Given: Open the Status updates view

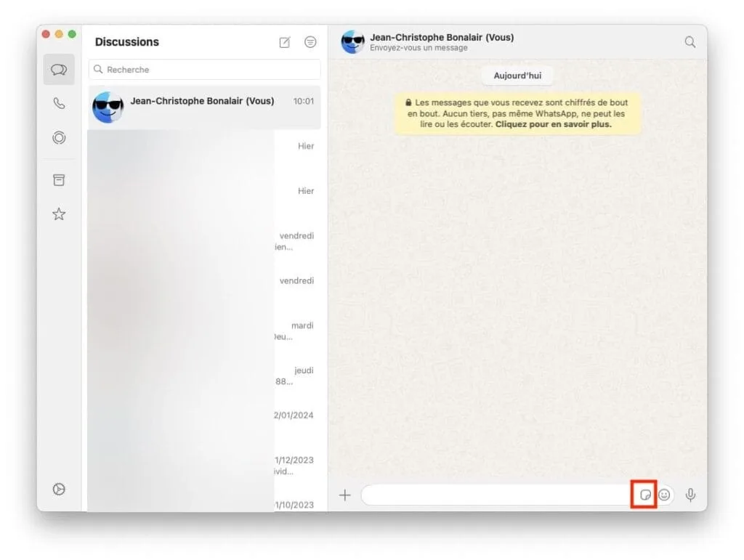Looking at the screenshot, I should tap(59, 137).
